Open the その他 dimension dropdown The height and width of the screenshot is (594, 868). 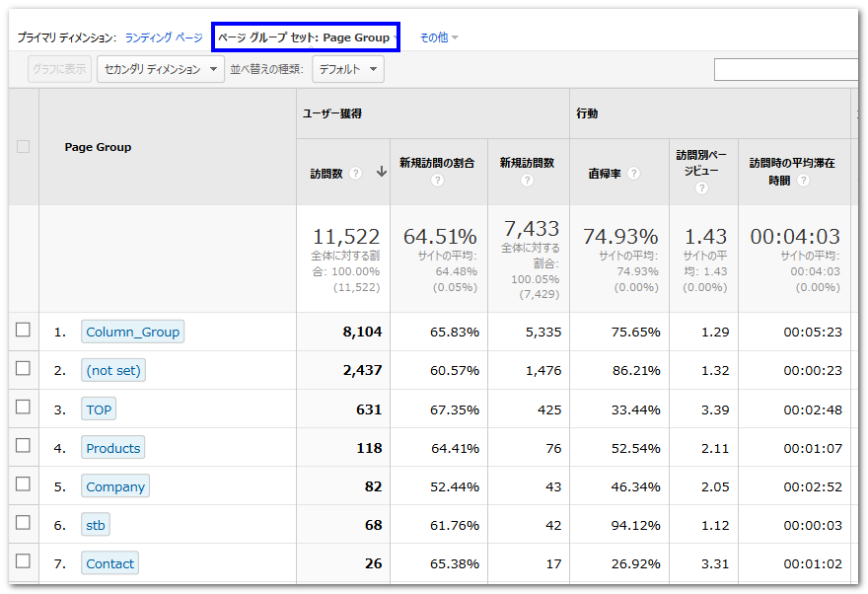(439, 37)
